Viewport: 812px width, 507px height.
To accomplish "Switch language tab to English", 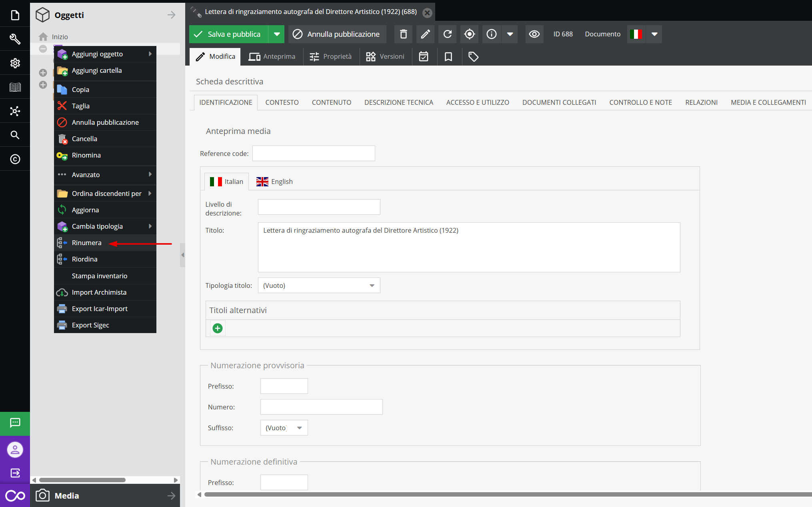I will [x=275, y=182].
